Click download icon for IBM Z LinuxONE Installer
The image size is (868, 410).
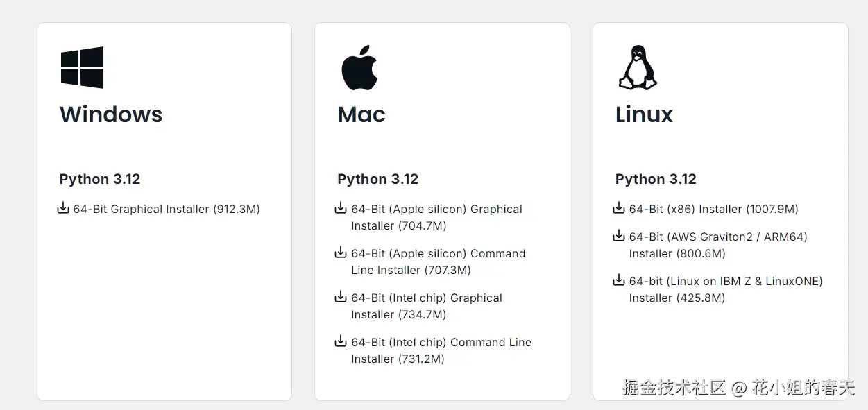click(619, 280)
